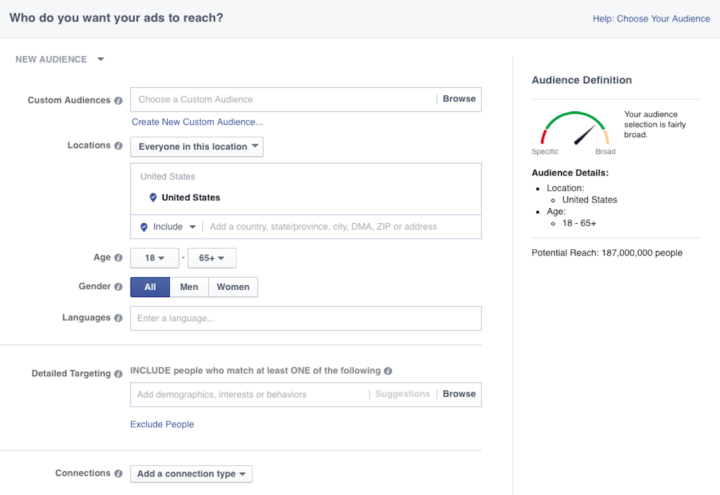Click the Detailed Targeting info icon
Screen dimensions: 720x495
pyautogui.click(x=119, y=374)
